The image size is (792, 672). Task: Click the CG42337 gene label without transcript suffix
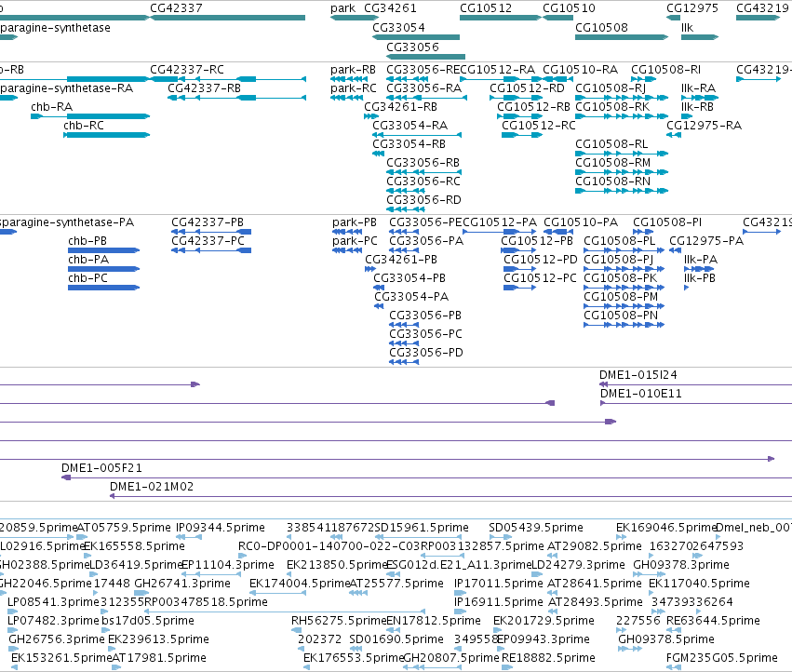point(176,8)
